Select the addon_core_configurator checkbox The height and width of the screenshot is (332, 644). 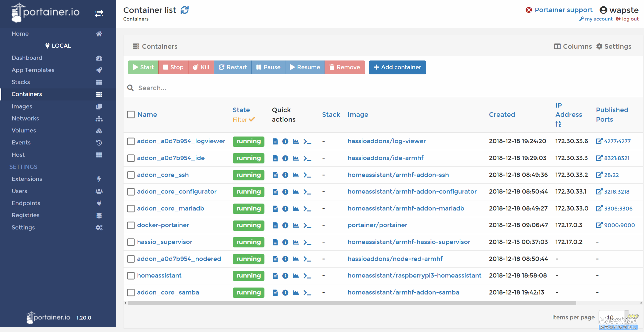131,192
